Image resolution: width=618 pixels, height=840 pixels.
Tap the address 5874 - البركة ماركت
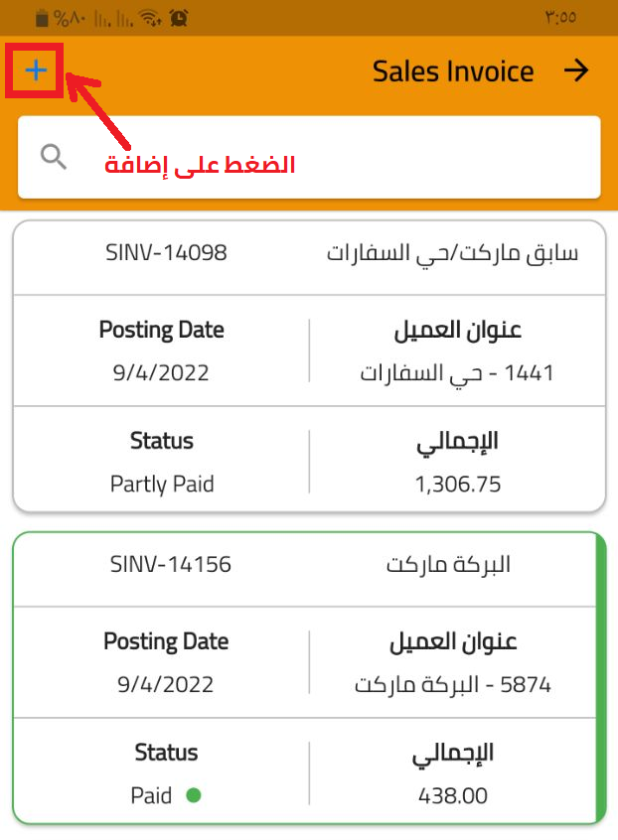[452, 685]
